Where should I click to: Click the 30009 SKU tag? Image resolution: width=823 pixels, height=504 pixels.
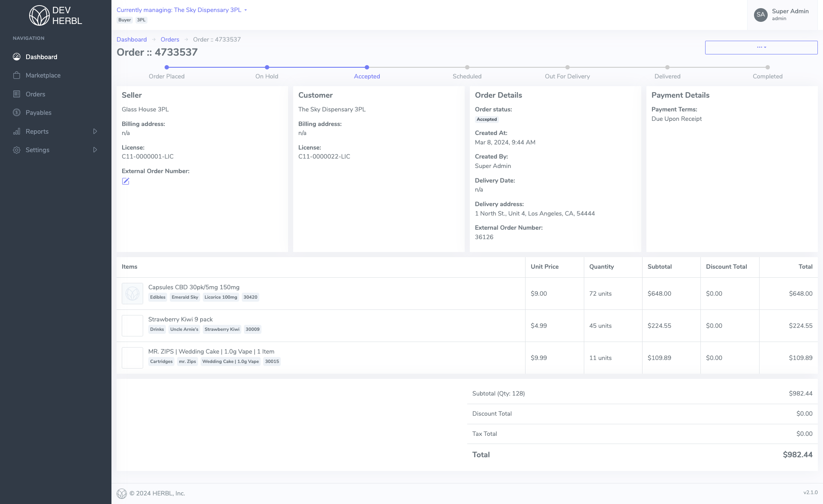pyautogui.click(x=252, y=330)
